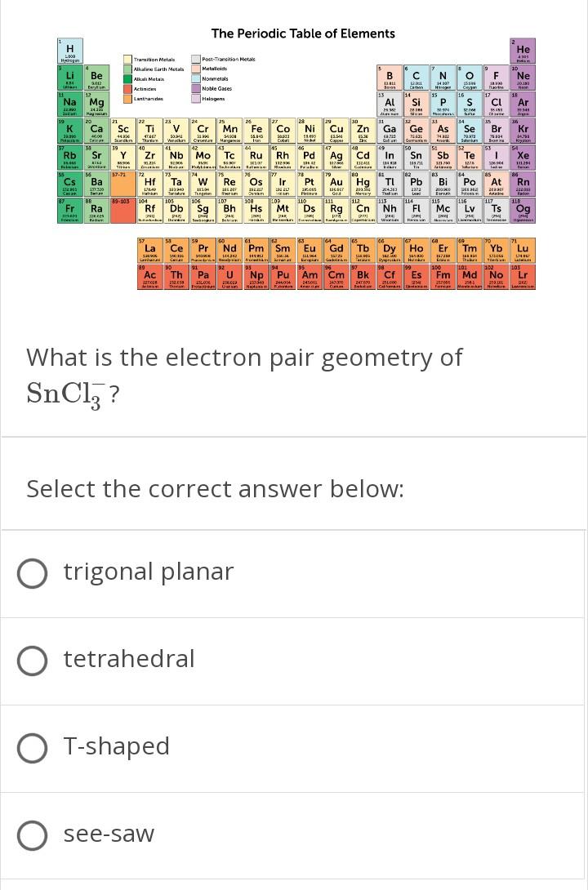Click the Noble Gases legend color box
The width and height of the screenshot is (588, 890).
pyautogui.click(x=196, y=88)
